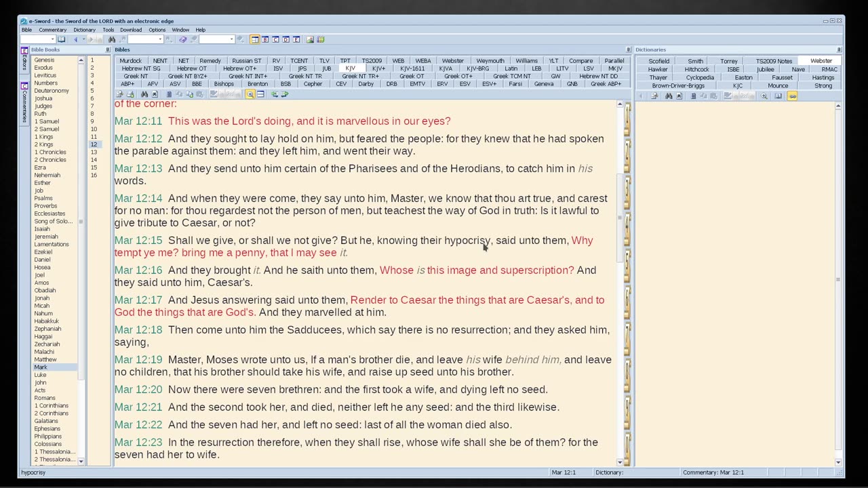Select the layout A view icon
Viewport: 868px width, 488px height.
(x=254, y=39)
